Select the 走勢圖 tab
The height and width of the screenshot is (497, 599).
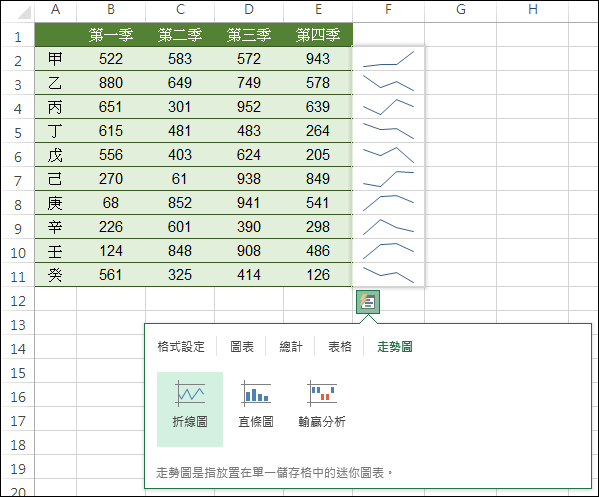395,346
